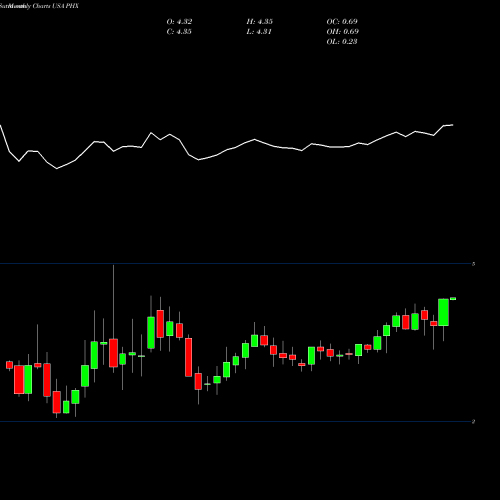Click the 'H: 4.35' high value
500x500 pixels.
point(260,22)
